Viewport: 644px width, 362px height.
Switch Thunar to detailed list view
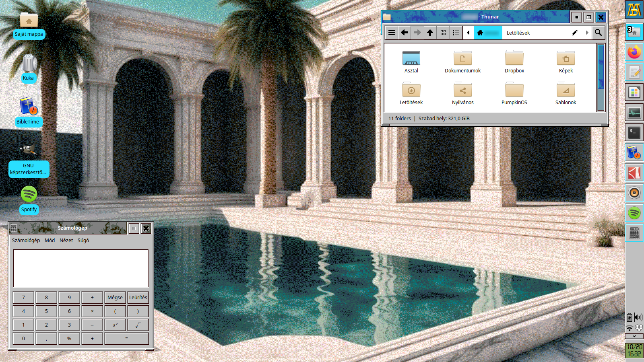456,33
